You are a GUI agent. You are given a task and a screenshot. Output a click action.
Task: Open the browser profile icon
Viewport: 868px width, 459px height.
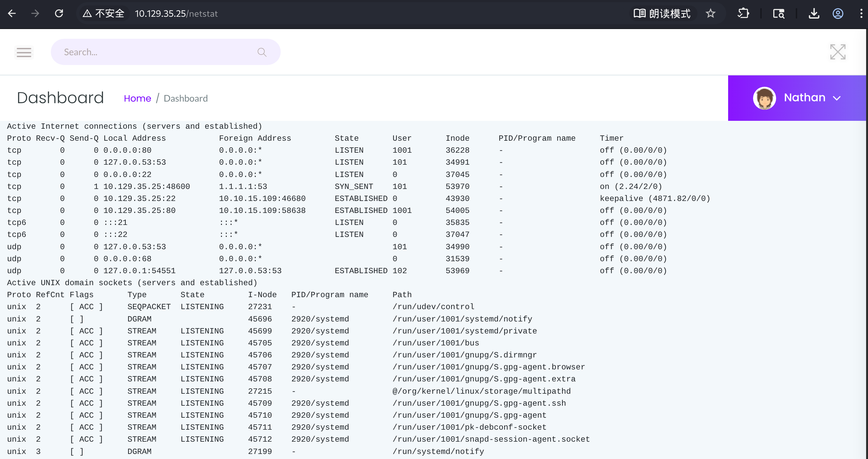tap(838, 14)
